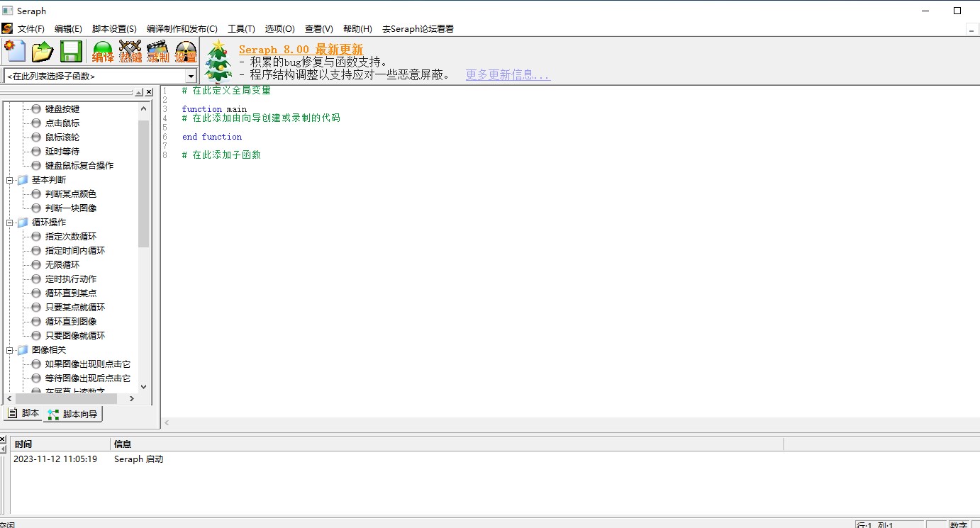Open the Seraph 8.00 最新更新 link
The image size is (980, 528).
301,50
